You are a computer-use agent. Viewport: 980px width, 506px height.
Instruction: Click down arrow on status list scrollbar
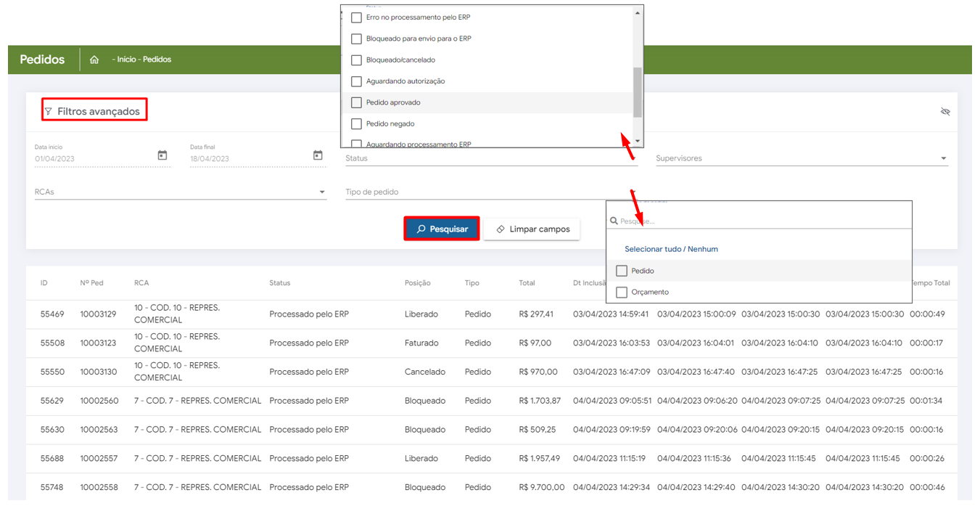pyautogui.click(x=638, y=142)
